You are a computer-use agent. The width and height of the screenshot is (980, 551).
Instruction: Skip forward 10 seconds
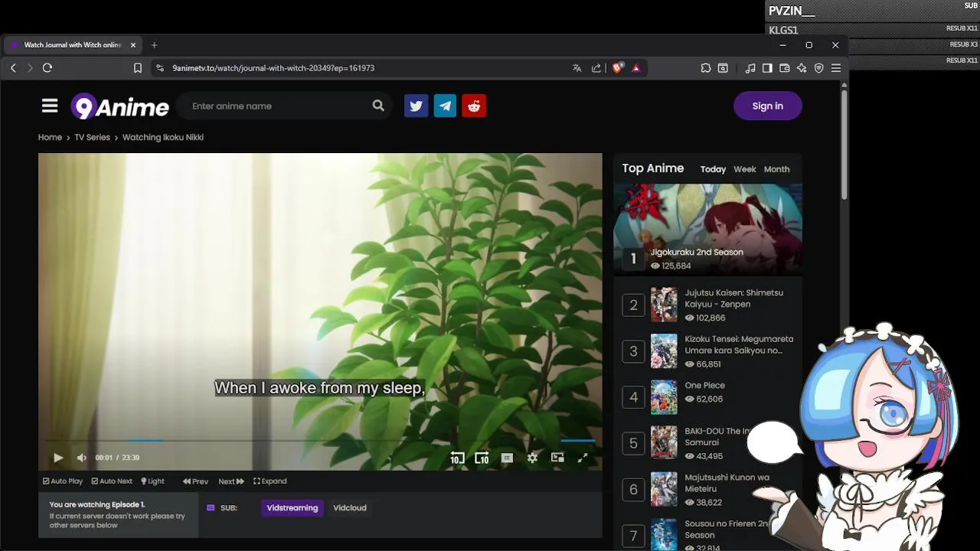482,458
